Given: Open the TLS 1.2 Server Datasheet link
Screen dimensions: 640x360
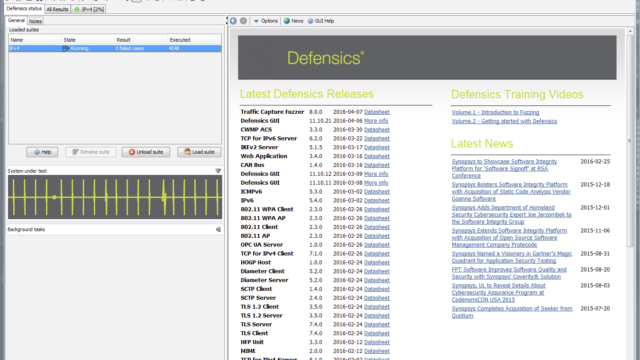Looking at the screenshot, I should pos(377,316).
